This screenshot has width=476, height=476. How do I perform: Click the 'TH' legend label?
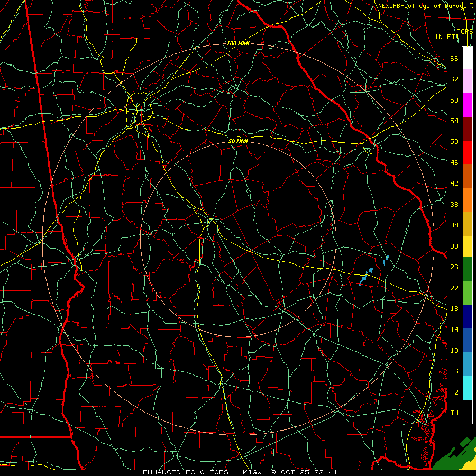pos(454,413)
